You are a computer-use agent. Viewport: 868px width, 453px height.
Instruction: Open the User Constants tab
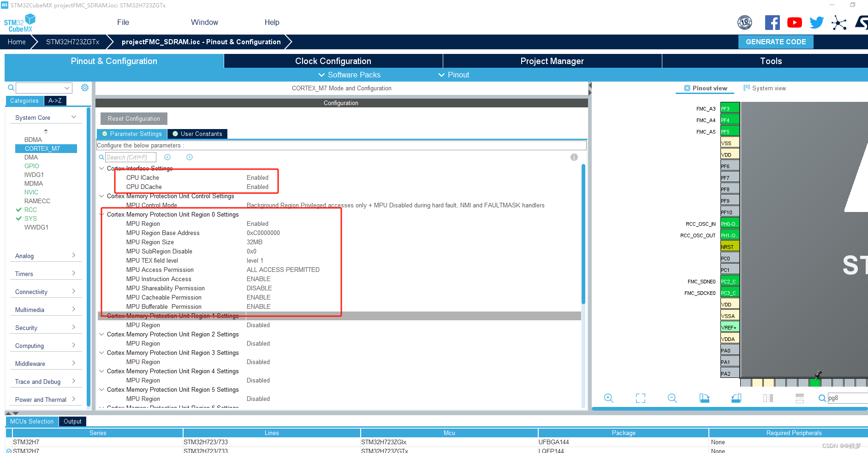click(x=197, y=134)
